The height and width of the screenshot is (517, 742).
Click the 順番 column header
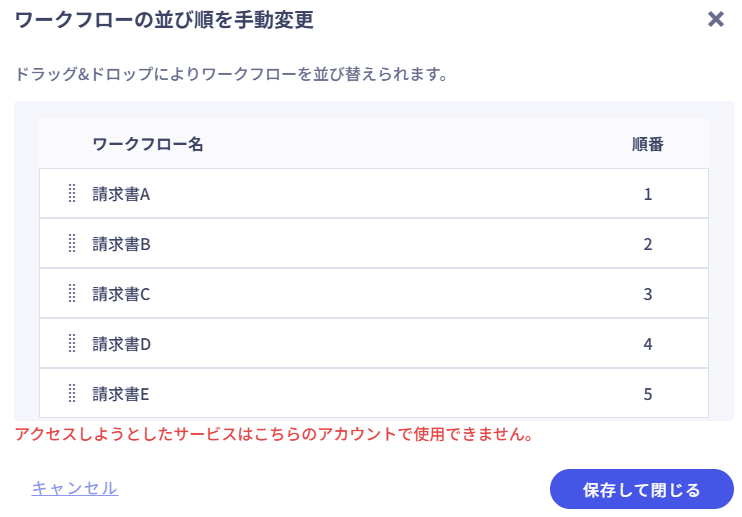pyautogui.click(x=648, y=144)
